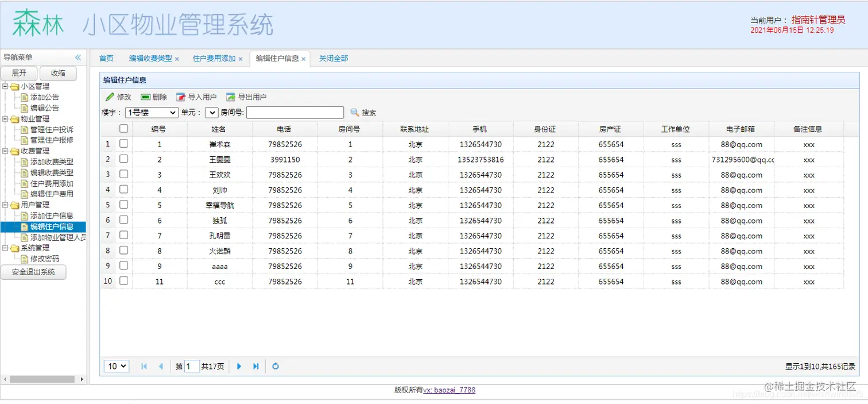The height and width of the screenshot is (404, 868).
Task: Click the 小区管理 folder icon
Action: click(14, 87)
